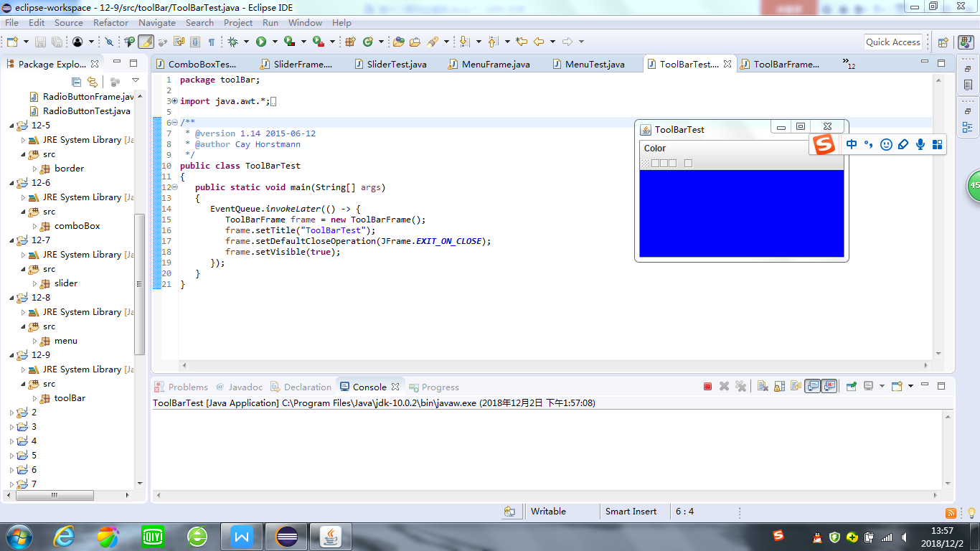Viewport: 980px width, 551px height.
Task: Click the Previous Annotation arrow icon
Action: point(493,42)
